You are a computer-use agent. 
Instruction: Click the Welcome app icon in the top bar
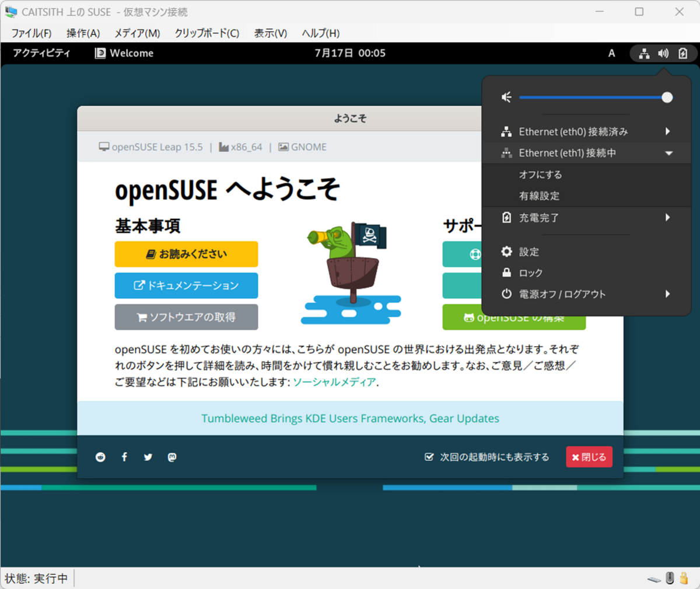tap(100, 53)
